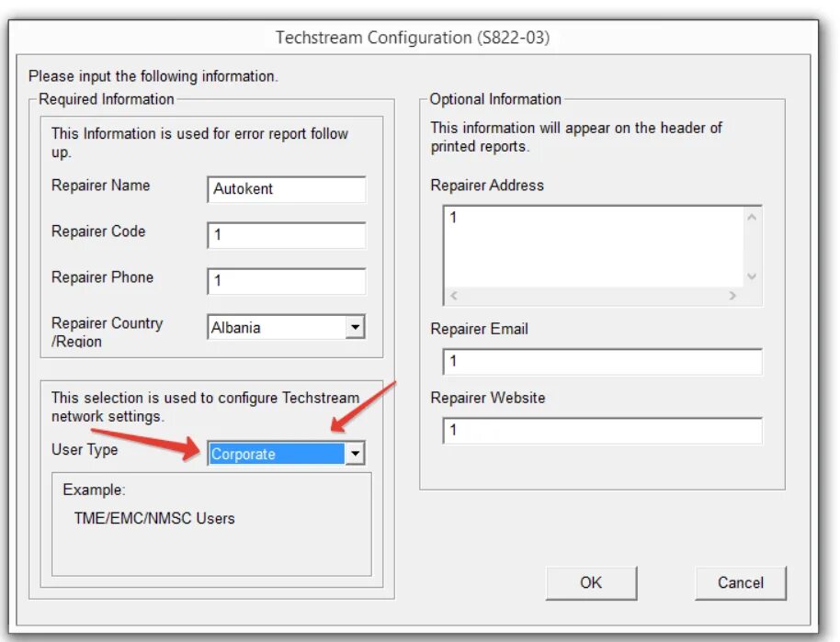Click the User Type dropdown arrow button
This screenshot has width=840, height=642.
coord(355,454)
